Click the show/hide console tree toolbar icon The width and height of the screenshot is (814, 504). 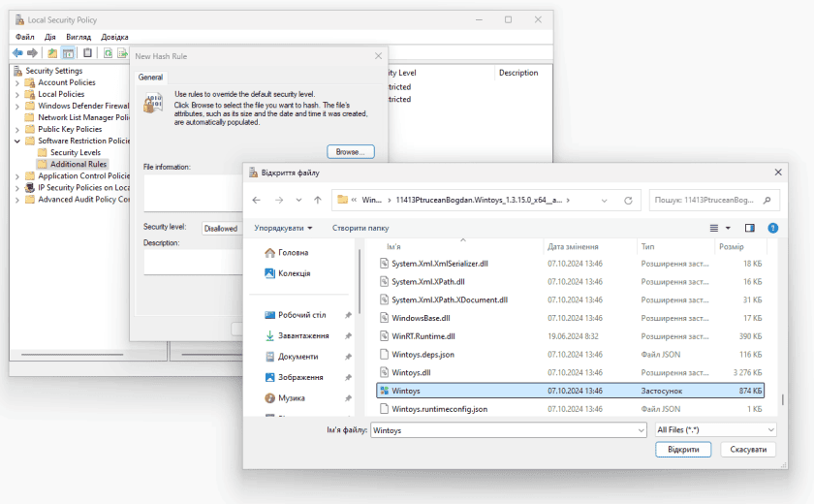pyautogui.click(x=69, y=52)
